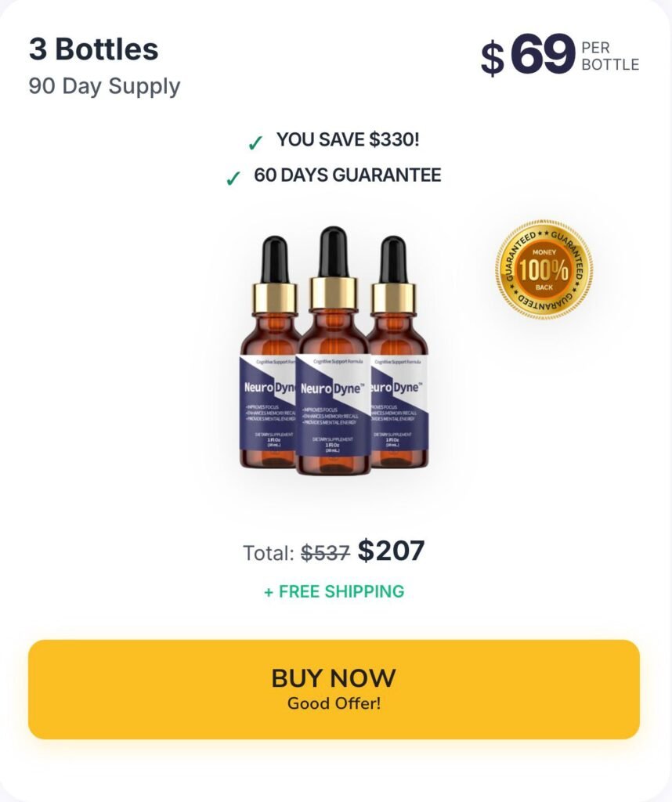Click the crossed-out $537 price
This screenshot has height=802, width=672.
coord(325,552)
